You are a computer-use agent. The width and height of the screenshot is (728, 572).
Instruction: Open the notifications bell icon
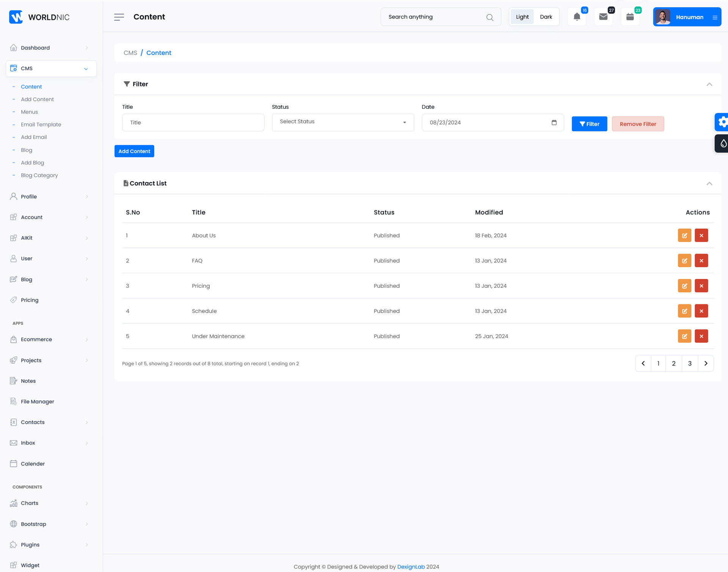click(x=577, y=17)
